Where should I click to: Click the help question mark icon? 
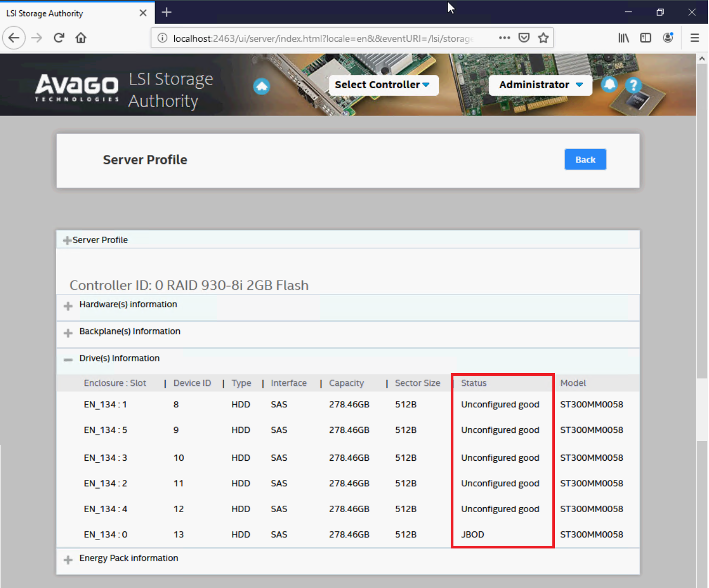634,85
